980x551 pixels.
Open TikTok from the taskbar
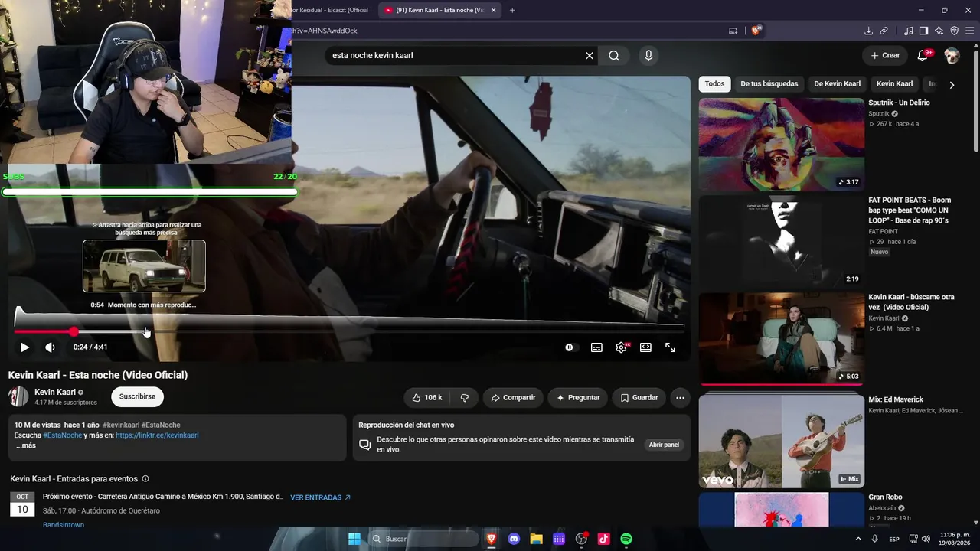603,539
